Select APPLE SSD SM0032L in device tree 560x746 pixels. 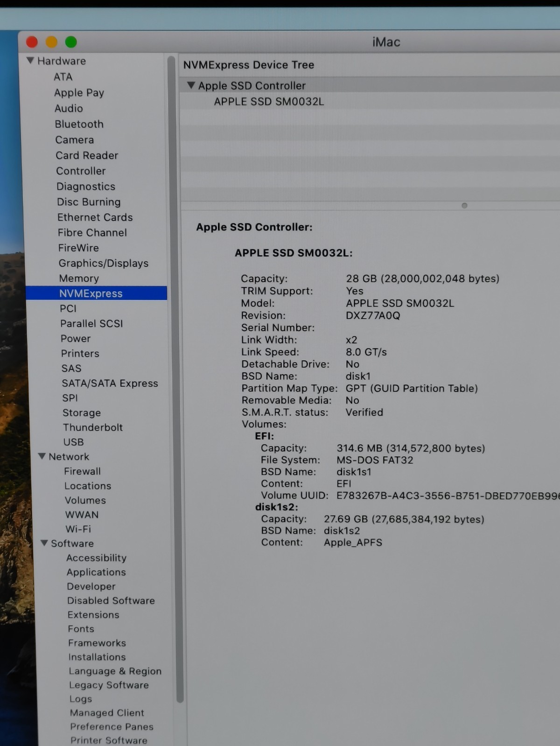tap(269, 102)
